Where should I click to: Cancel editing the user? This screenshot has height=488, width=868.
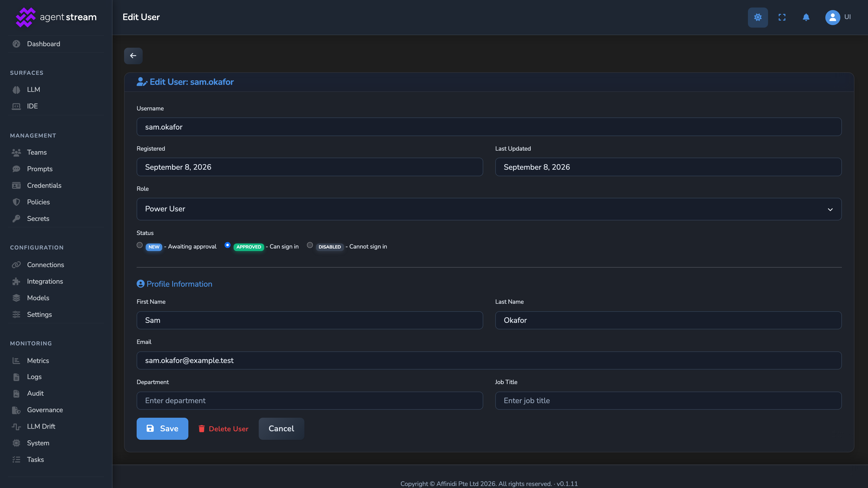click(x=281, y=429)
